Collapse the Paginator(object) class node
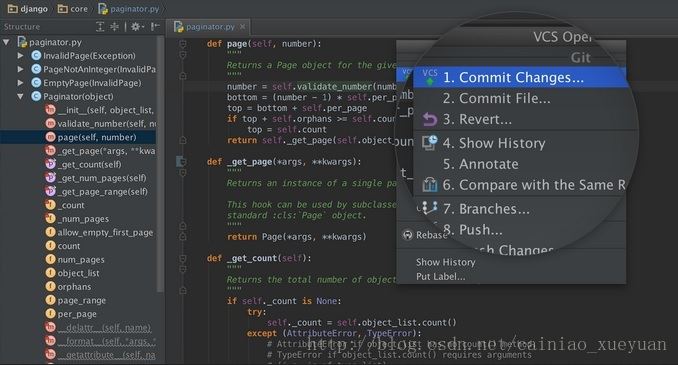The width and height of the screenshot is (678, 365). click(20, 96)
